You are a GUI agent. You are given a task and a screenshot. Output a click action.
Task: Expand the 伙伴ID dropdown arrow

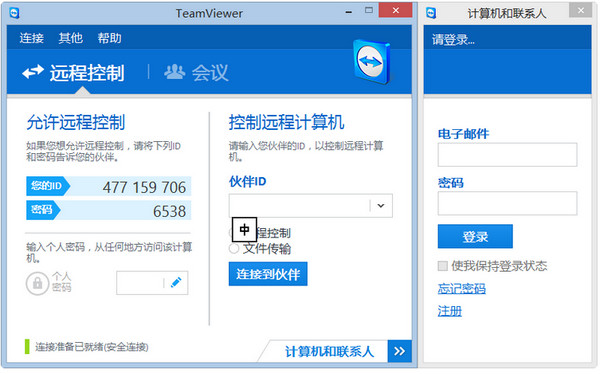click(381, 206)
